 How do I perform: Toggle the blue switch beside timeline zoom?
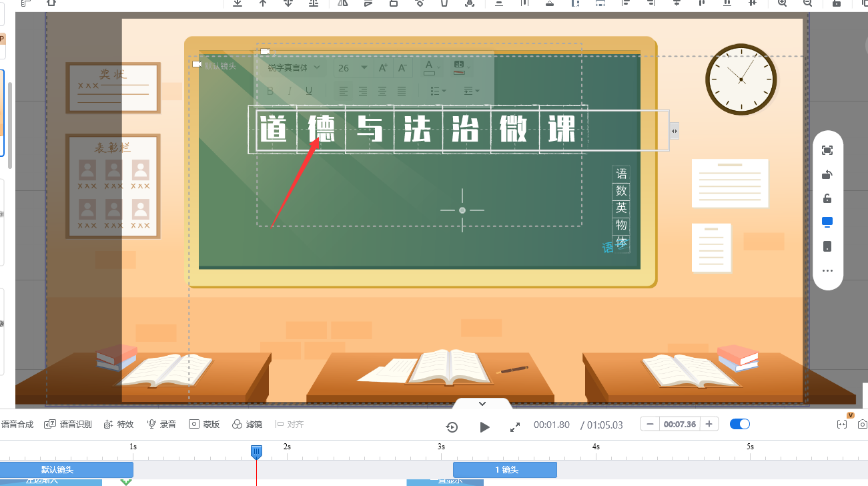[x=740, y=424]
